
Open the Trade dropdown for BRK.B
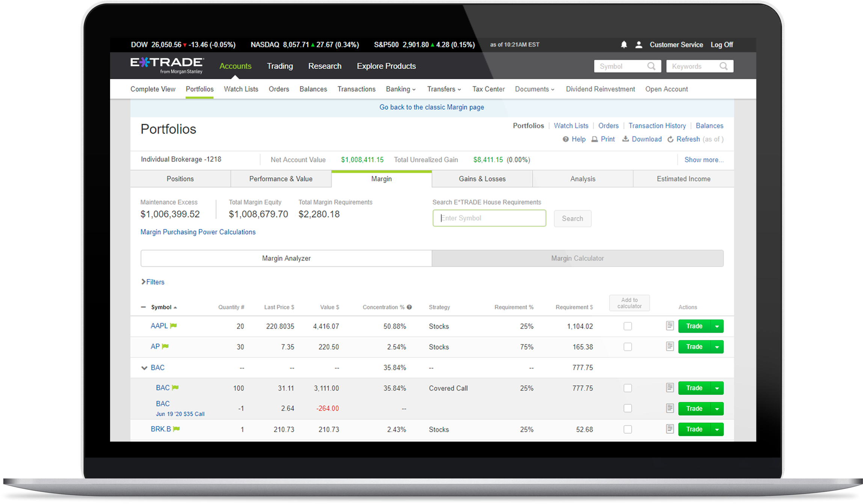pyautogui.click(x=717, y=429)
